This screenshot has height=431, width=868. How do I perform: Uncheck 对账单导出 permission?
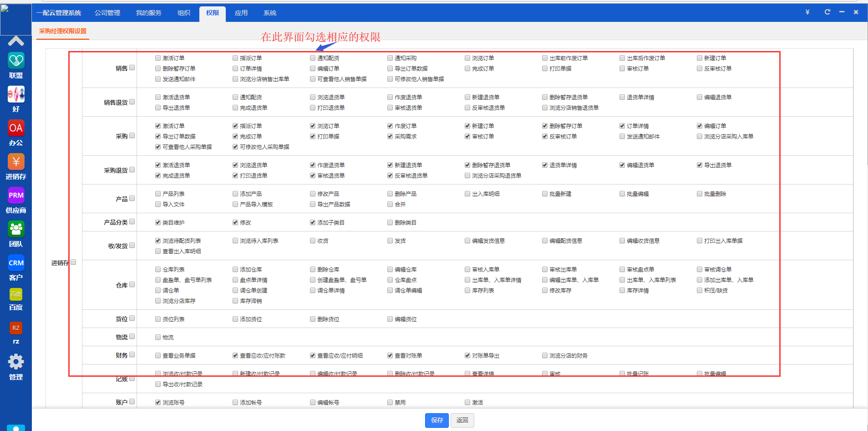[467, 355]
